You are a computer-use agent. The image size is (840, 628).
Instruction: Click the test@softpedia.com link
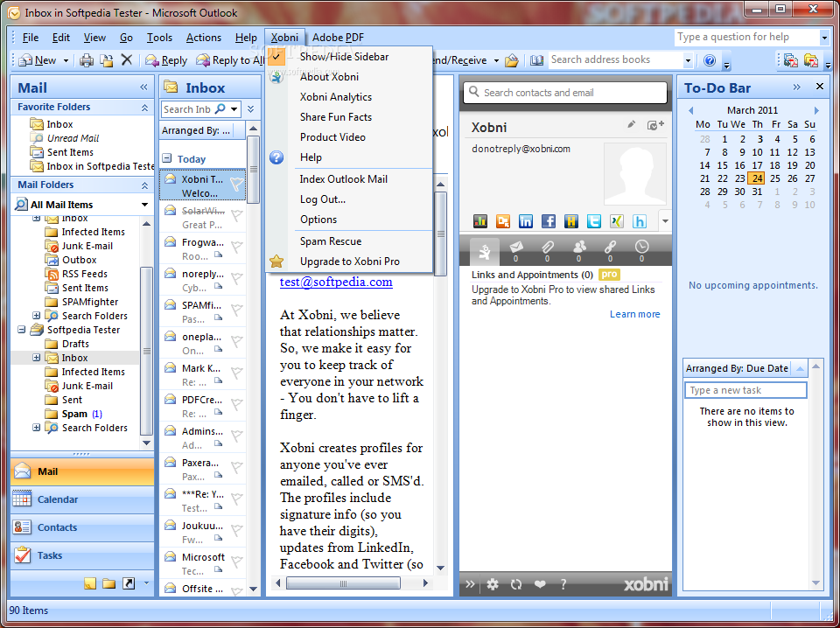click(x=336, y=282)
